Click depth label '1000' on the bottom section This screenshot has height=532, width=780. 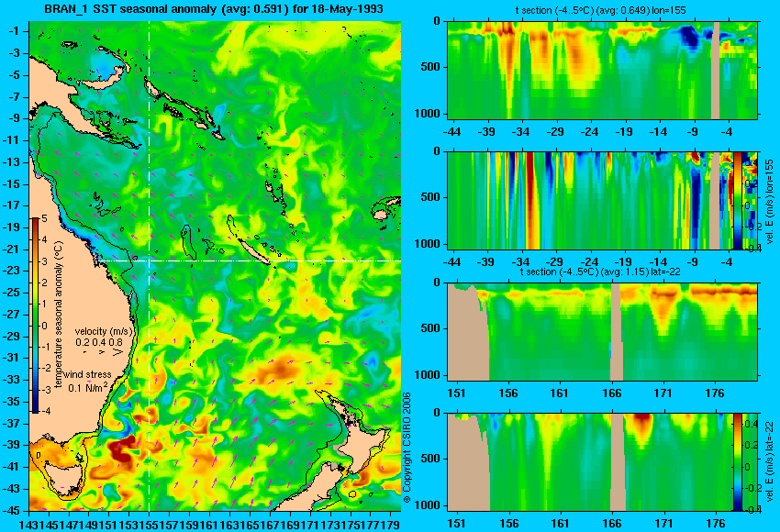click(428, 505)
